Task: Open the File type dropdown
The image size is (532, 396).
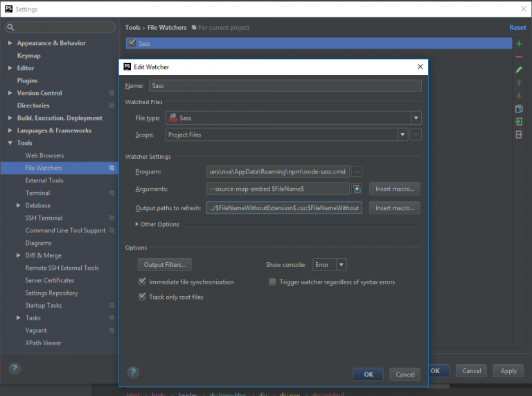Action: coord(416,118)
